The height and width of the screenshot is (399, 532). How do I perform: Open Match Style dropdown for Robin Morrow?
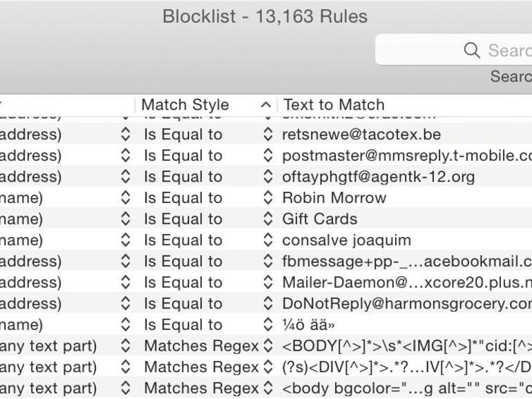coord(268,198)
